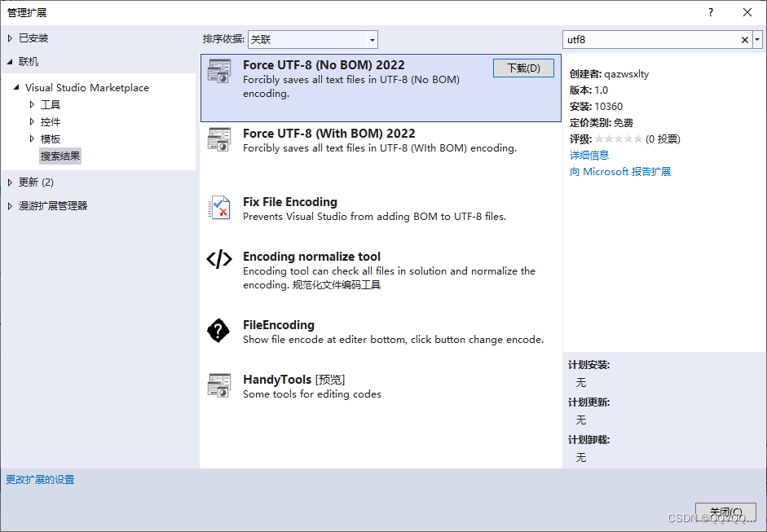Click the 版本: 1.0 version text

tap(589, 90)
